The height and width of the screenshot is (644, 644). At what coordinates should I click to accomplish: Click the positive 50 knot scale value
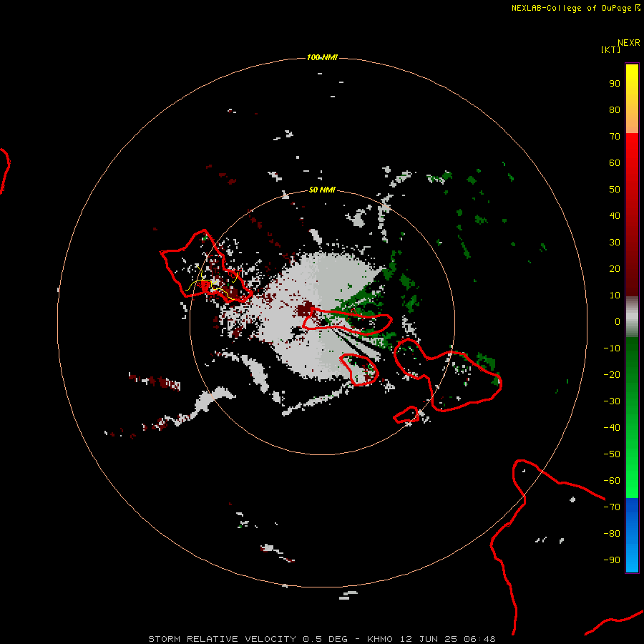point(615,190)
